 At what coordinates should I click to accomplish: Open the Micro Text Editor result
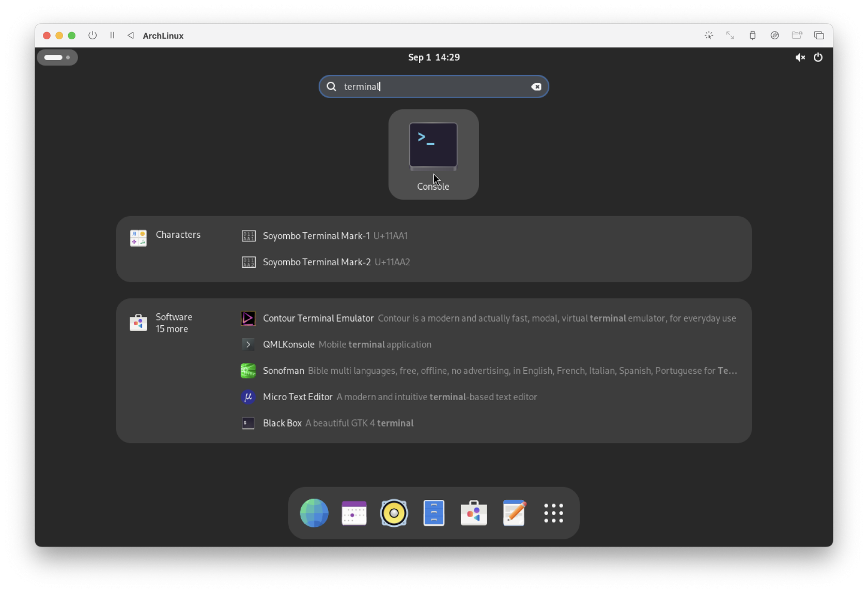tap(389, 397)
